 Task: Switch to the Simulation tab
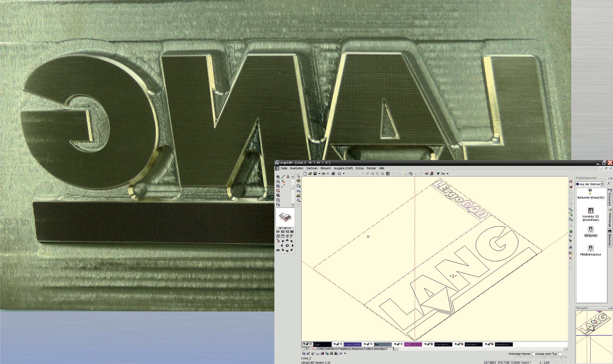click(380, 349)
